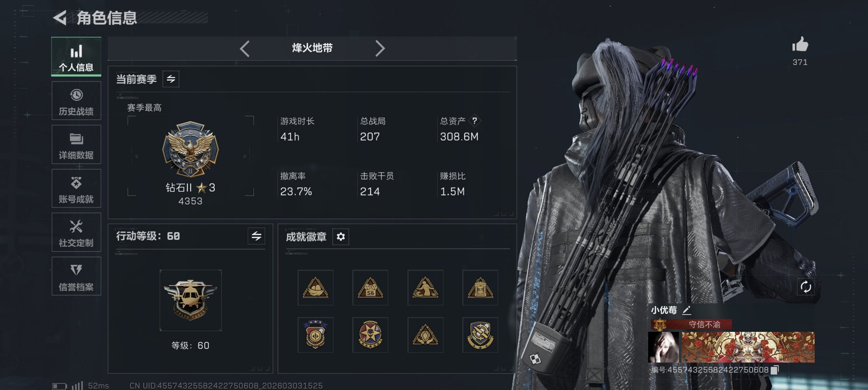Open the 历史战绩 tab
This screenshot has height=390, width=868.
(x=76, y=101)
